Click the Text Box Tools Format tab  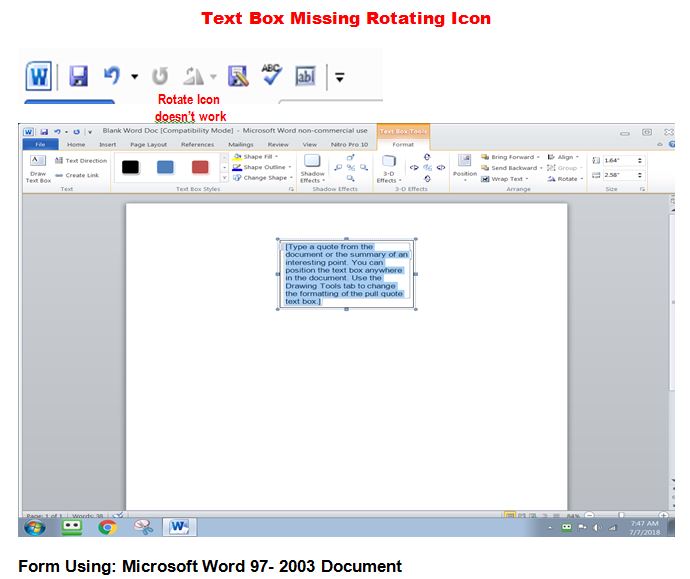[403, 144]
